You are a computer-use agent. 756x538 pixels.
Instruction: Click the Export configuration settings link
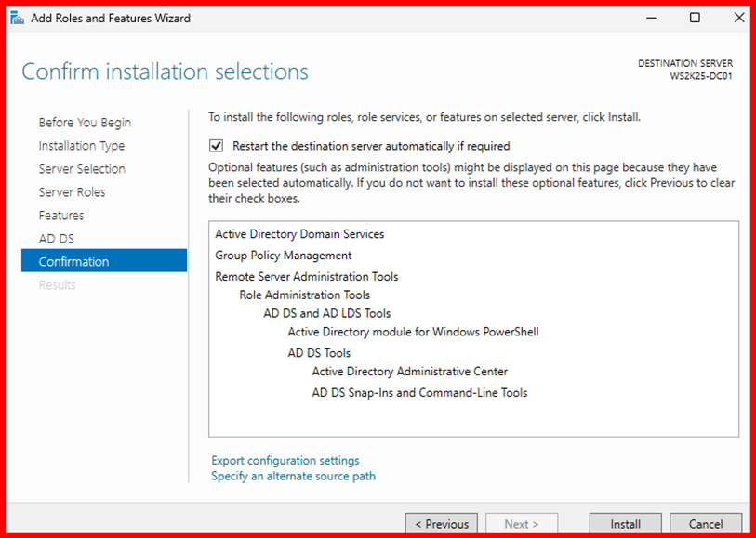coord(285,460)
